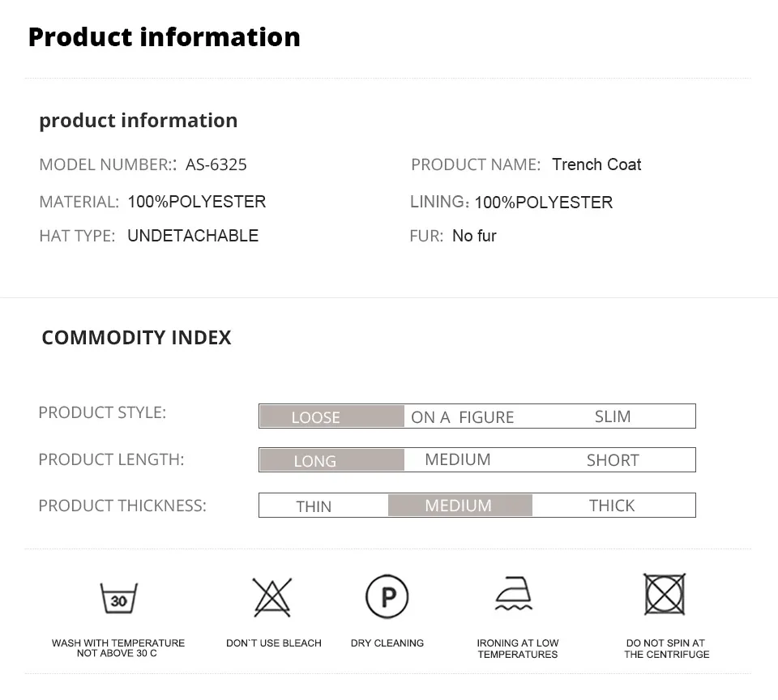Click the COMMODITY INDEX section heading
The width and height of the screenshot is (778, 700).
coord(136,337)
